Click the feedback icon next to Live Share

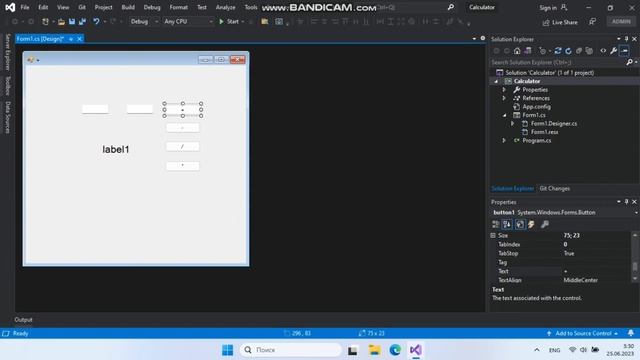click(592, 22)
